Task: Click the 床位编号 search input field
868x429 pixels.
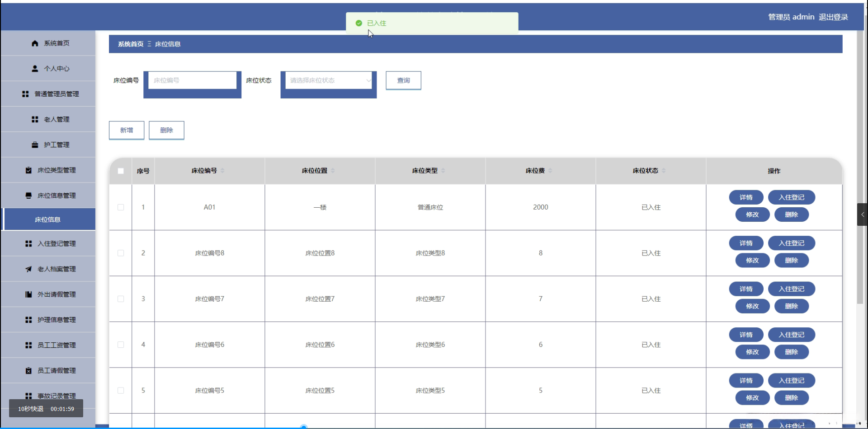Action: pos(192,80)
